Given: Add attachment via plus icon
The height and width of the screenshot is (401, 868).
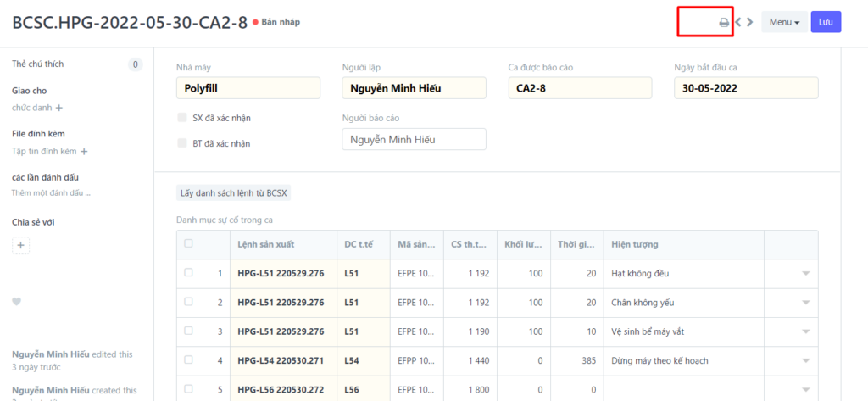Looking at the screenshot, I should [84, 152].
